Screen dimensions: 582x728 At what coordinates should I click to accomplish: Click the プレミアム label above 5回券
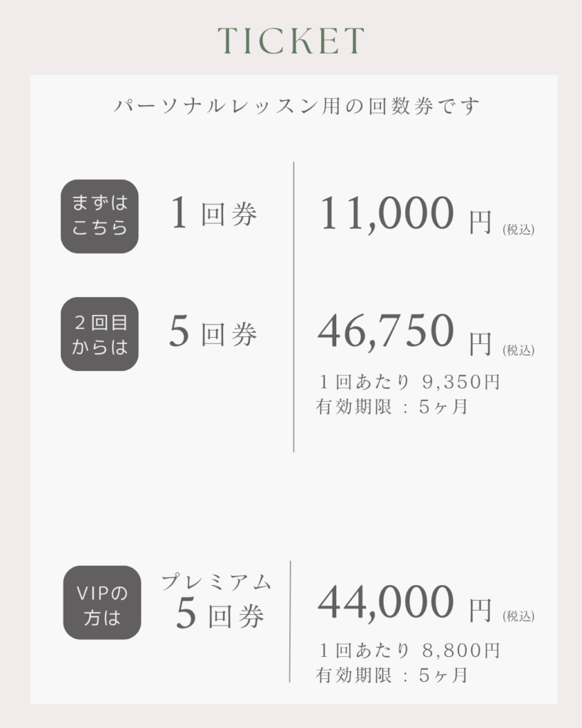216,582
